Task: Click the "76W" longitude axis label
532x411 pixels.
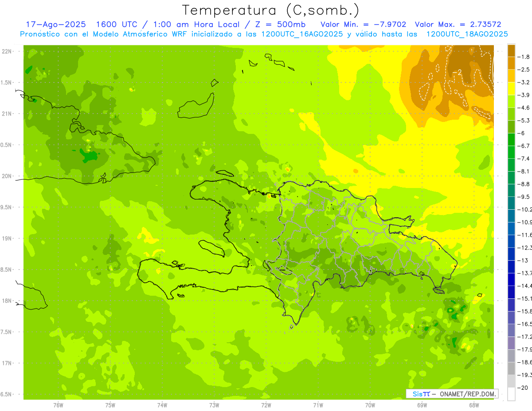Action: tap(58, 405)
